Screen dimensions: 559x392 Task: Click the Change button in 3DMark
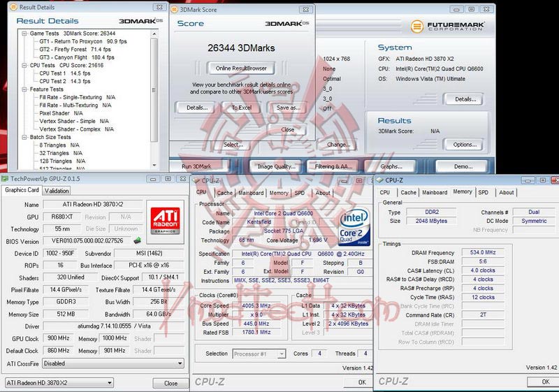(x=338, y=145)
